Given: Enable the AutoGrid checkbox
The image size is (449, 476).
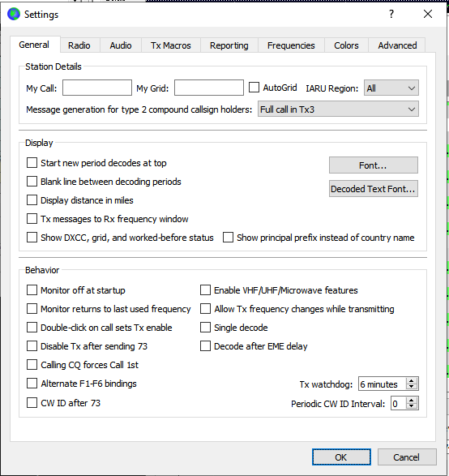Looking at the screenshot, I should [x=254, y=88].
